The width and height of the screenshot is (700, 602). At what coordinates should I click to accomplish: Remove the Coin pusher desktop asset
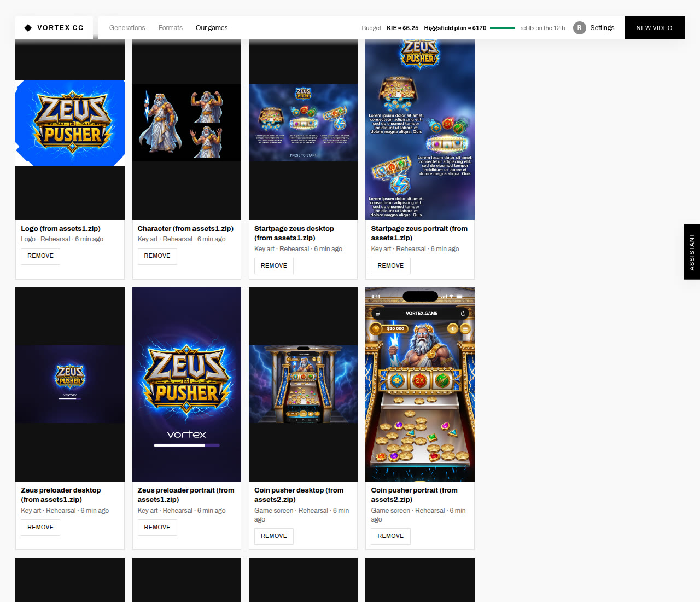click(x=274, y=536)
